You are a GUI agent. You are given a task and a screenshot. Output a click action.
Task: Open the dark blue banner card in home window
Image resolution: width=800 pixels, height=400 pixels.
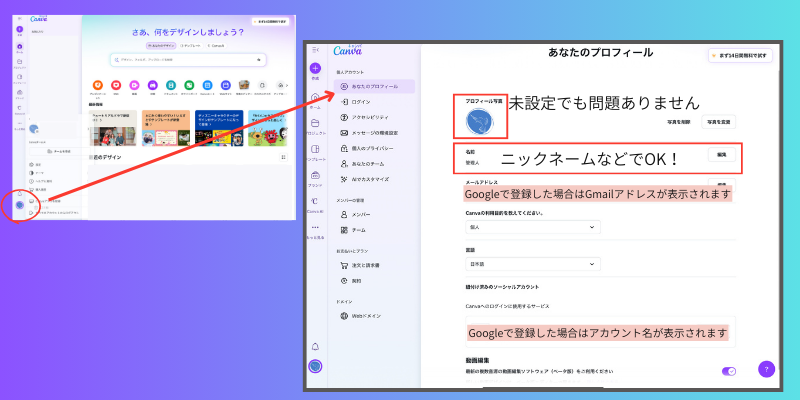coord(219,128)
